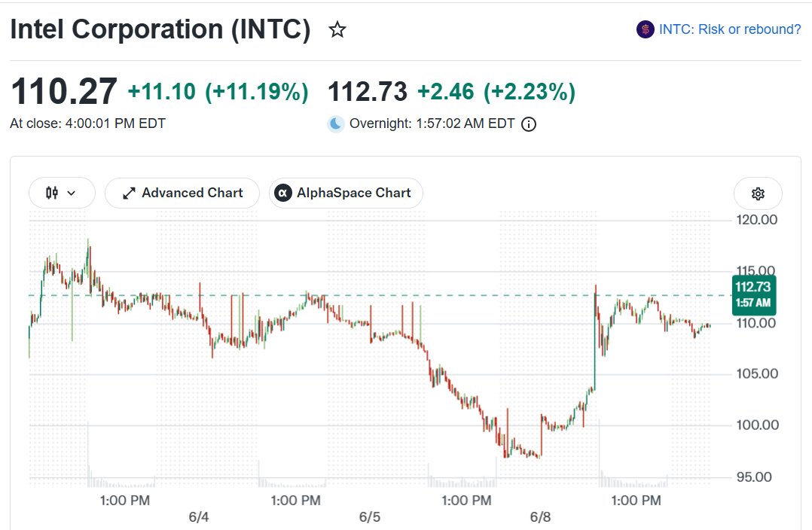Click the overnight info circle icon
The width and height of the screenshot is (812, 530).
click(x=529, y=124)
